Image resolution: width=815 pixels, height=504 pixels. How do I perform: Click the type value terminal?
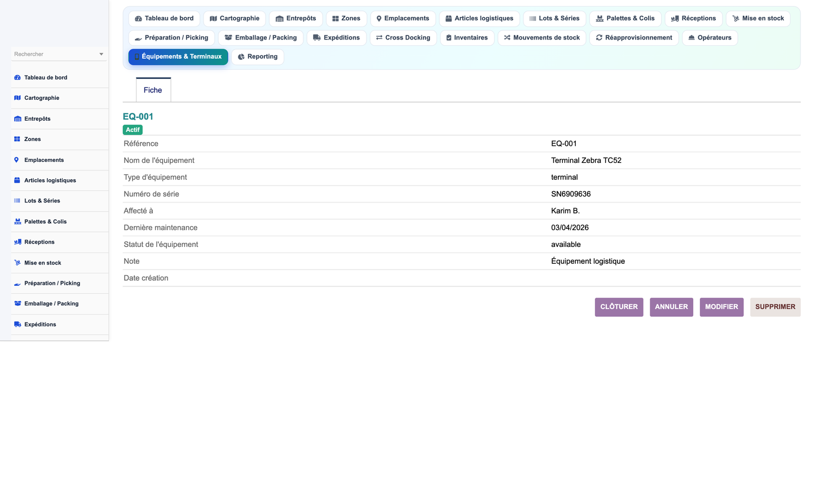click(x=564, y=178)
